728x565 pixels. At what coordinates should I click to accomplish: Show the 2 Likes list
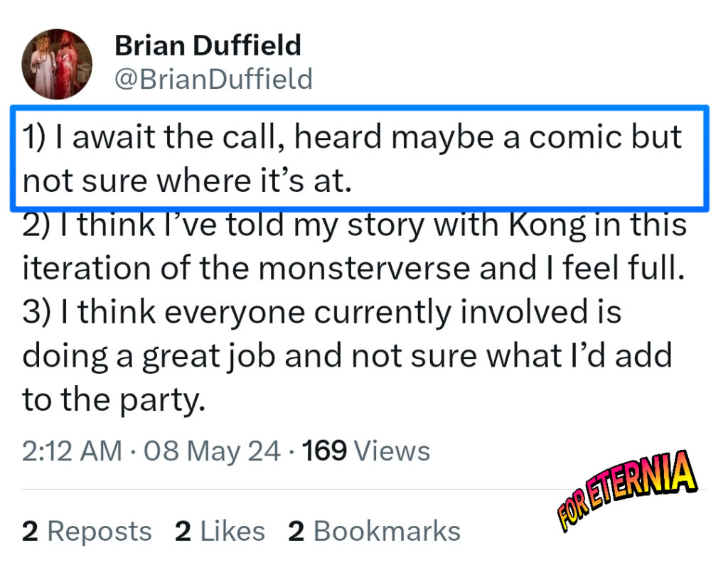(220, 531)
